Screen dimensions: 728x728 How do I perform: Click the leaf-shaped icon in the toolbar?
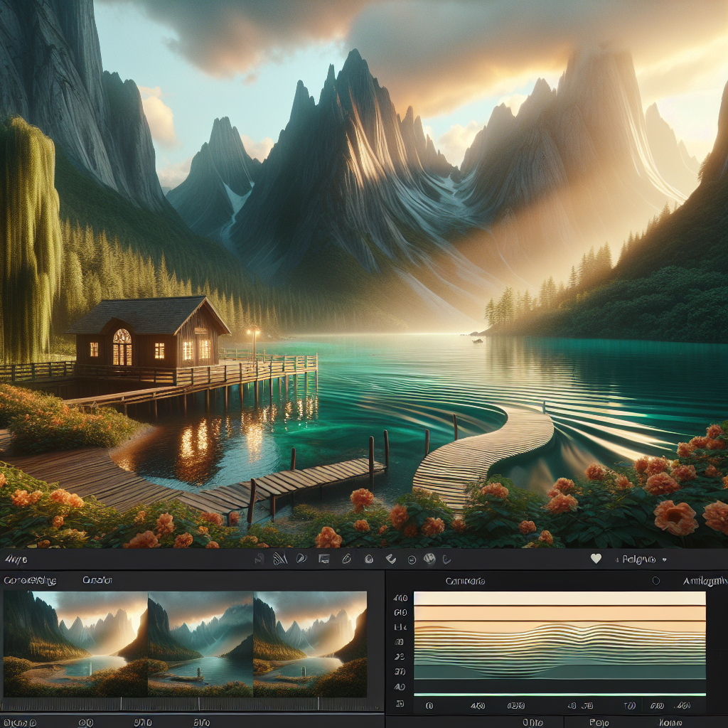point(301,559)
